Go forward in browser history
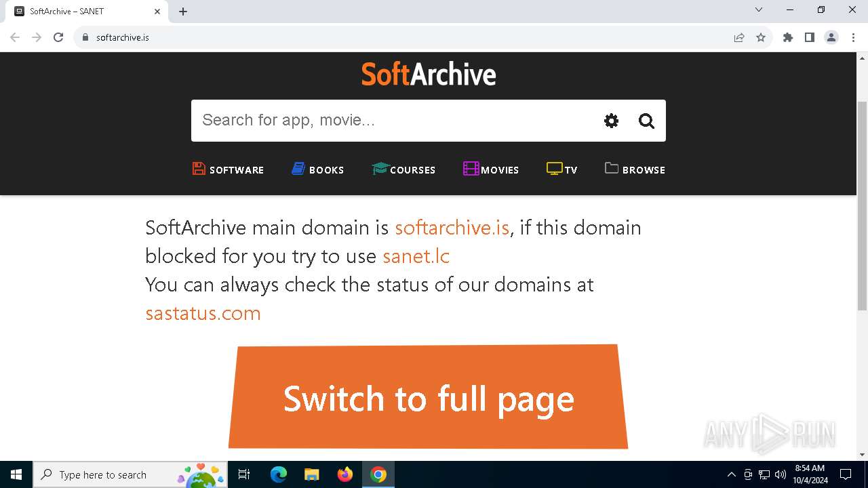 pos(37,37)
